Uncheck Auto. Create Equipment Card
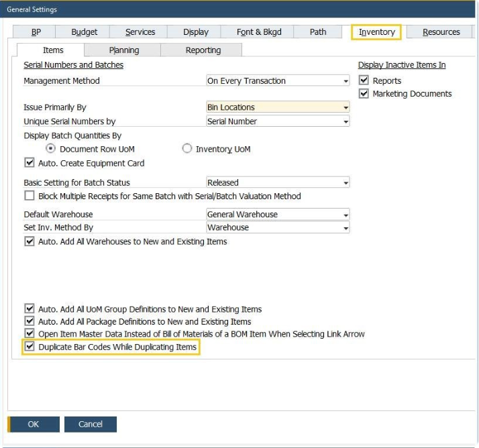 30,163
